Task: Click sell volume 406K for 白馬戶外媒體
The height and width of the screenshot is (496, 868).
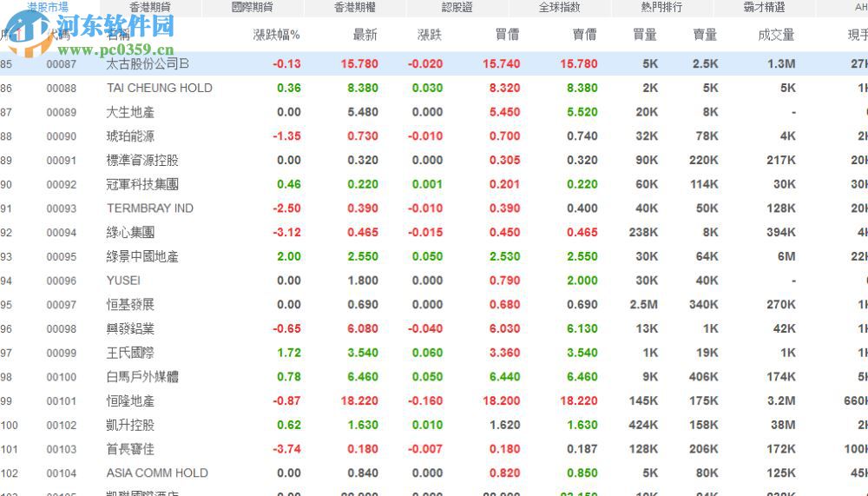Action: click(x=704, y=377)
